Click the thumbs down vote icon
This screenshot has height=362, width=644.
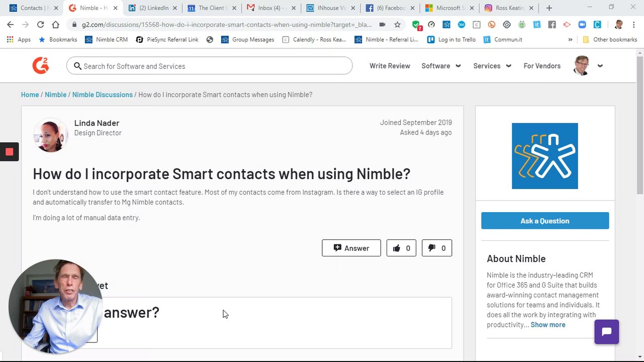click(432, 248)
